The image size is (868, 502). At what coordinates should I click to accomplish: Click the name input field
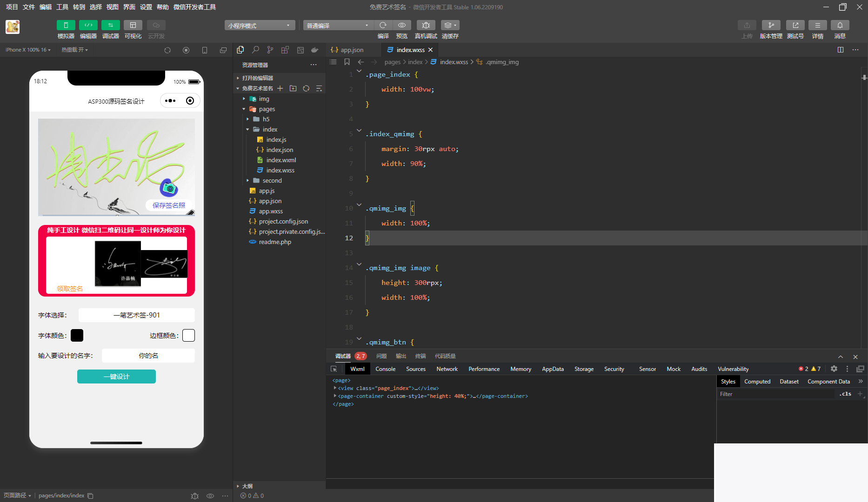coord(148,356)
